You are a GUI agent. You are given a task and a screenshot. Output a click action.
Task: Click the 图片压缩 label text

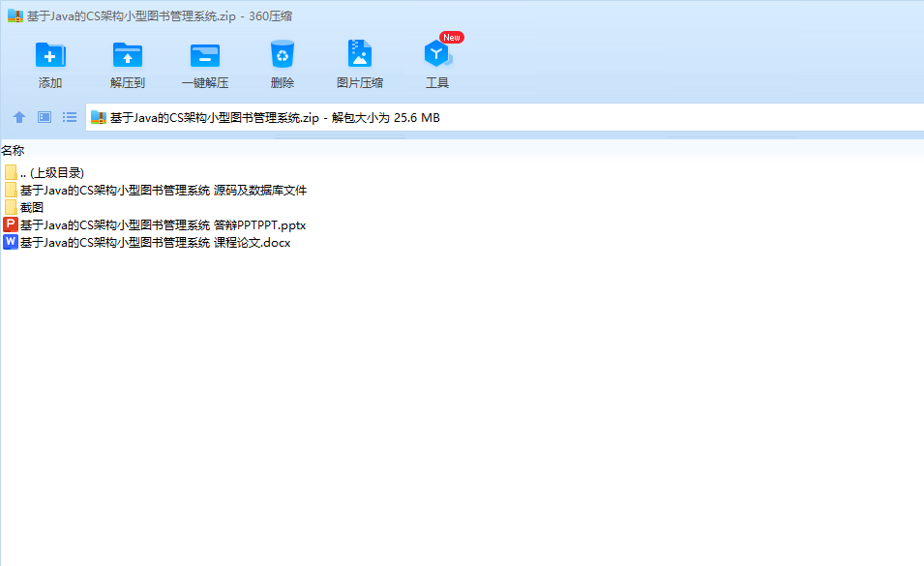pos(360,83)
